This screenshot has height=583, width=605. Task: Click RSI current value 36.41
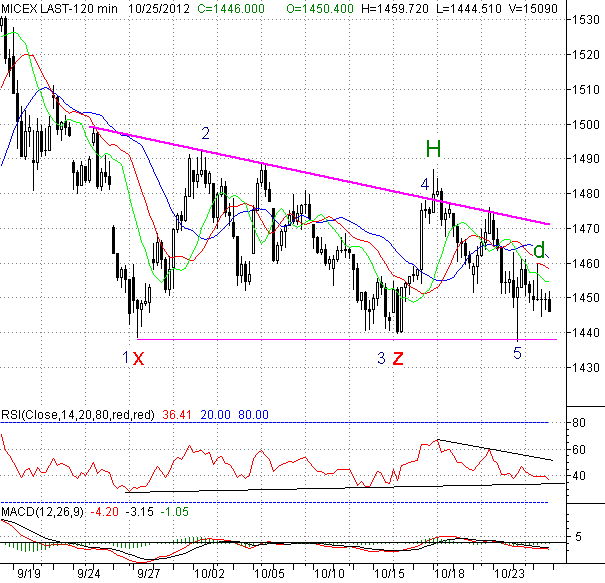177,415
